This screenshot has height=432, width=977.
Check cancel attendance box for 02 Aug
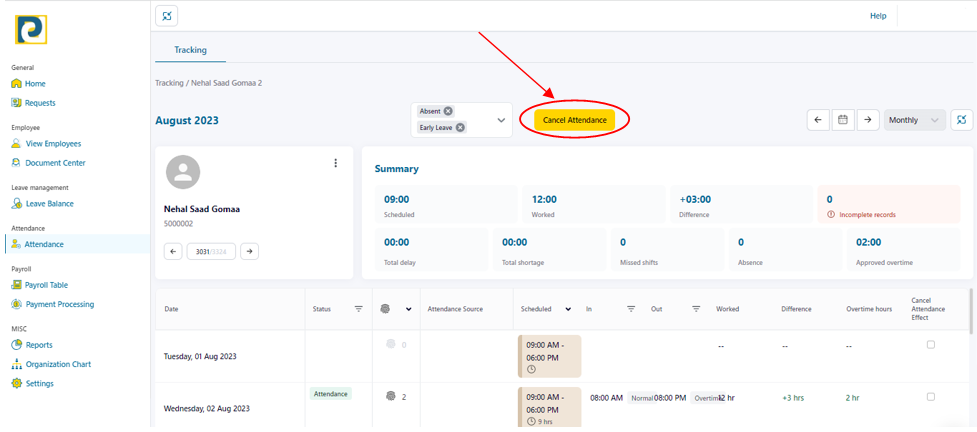931,397
